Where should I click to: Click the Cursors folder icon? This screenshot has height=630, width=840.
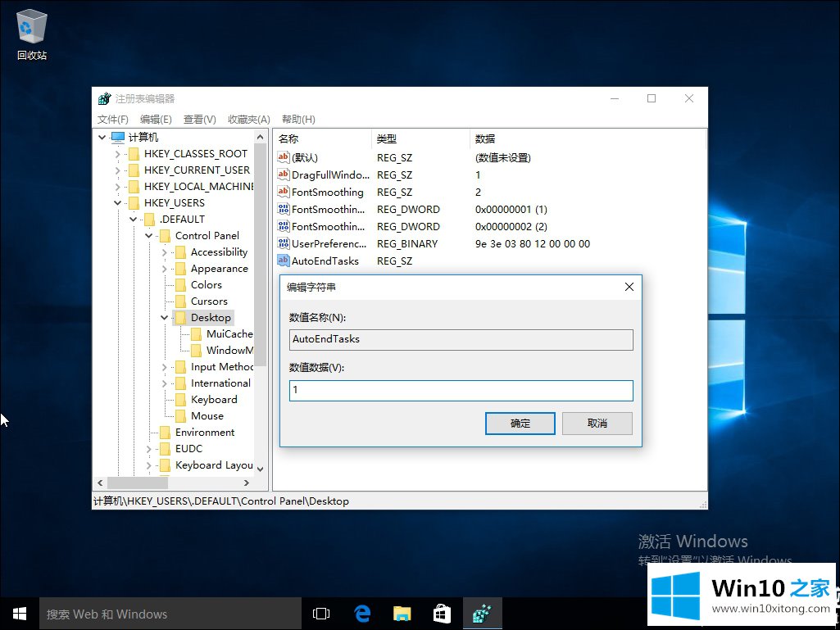click(x=180, y=301)
